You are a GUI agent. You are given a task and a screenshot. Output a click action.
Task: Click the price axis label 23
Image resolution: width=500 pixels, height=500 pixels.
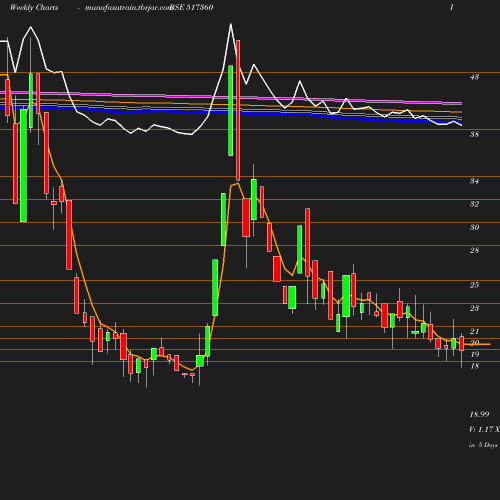[x=474, y=308]
